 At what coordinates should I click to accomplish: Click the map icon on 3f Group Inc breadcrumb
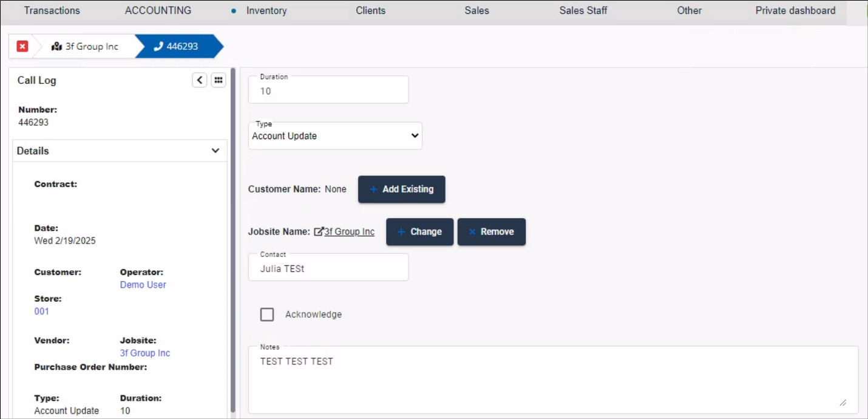point(57,46)
